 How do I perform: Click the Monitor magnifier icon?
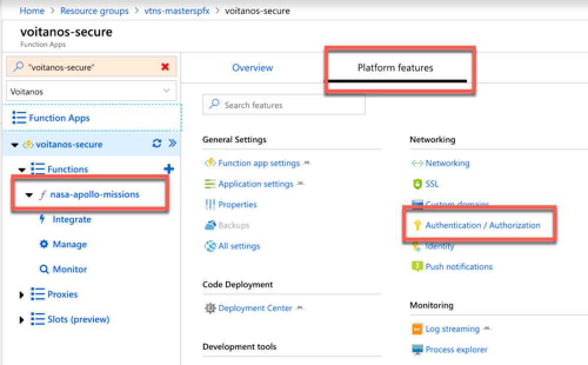tap(44, 269)
